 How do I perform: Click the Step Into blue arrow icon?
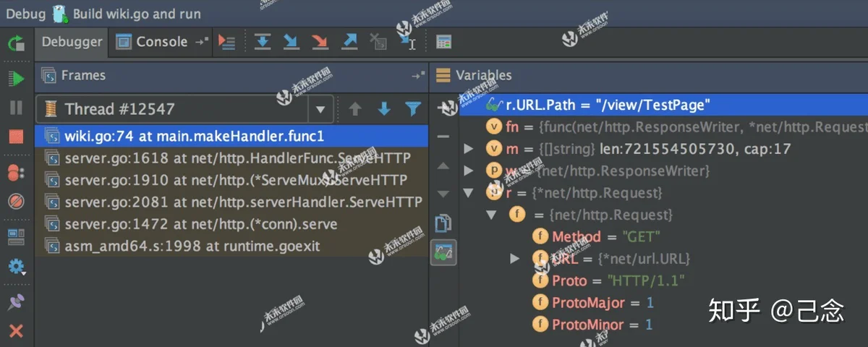pos(291,42)
